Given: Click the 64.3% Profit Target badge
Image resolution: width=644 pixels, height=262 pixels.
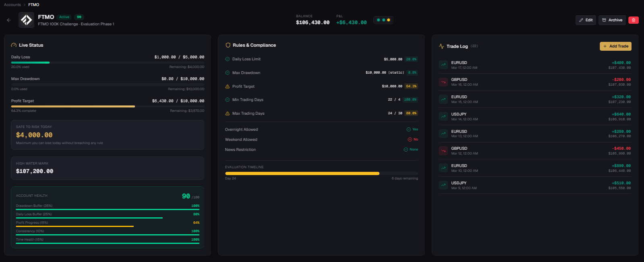Looking at the screenshot, I should [411, 87].
